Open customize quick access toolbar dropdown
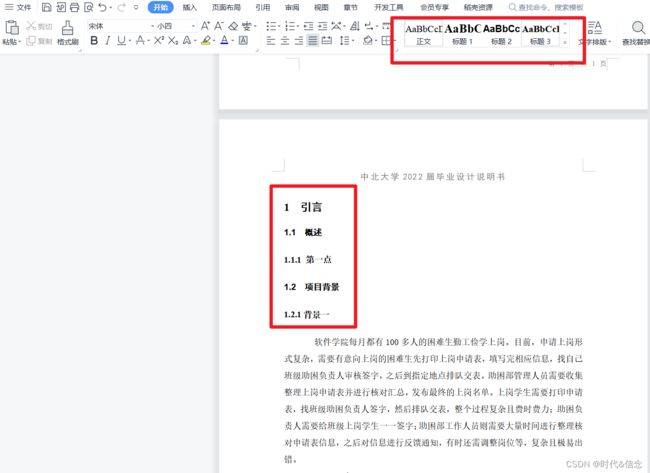The image size is (650, 473). pyautogui.click(x=136, y=7)
